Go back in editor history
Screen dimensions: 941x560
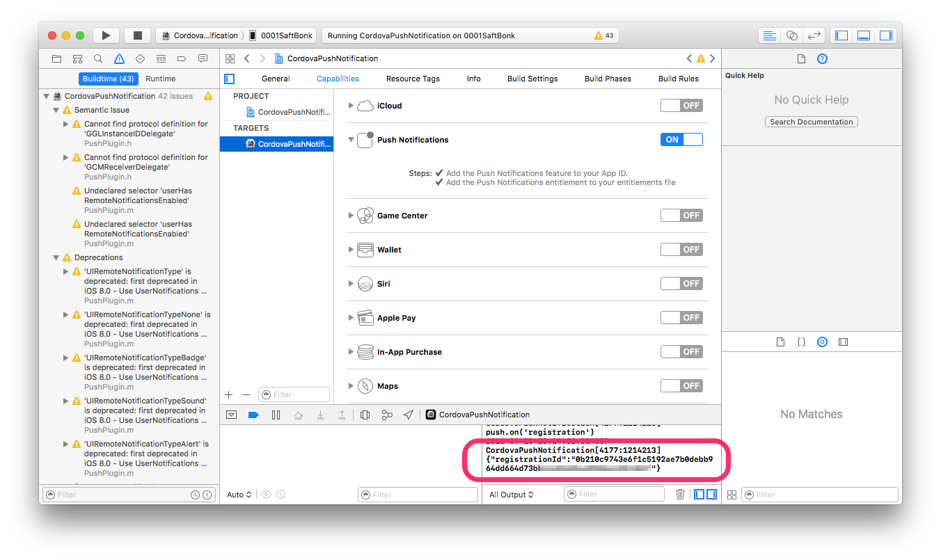point(246,58)
